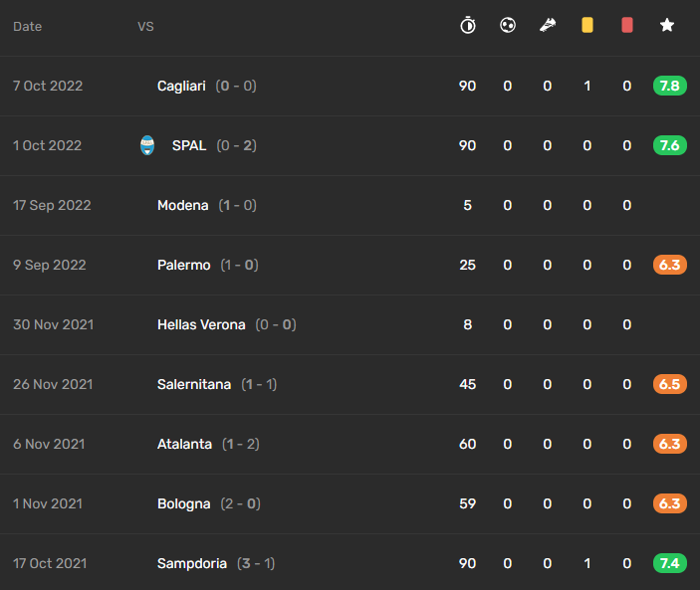Open the Cagliari match on 7 Oct 2022
The image size is (700, 590).
click(x=350, y=87)
